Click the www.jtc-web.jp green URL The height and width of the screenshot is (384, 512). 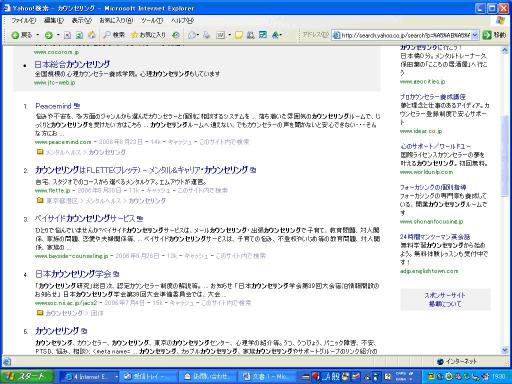pyautogui.click(x=54, y=82)
